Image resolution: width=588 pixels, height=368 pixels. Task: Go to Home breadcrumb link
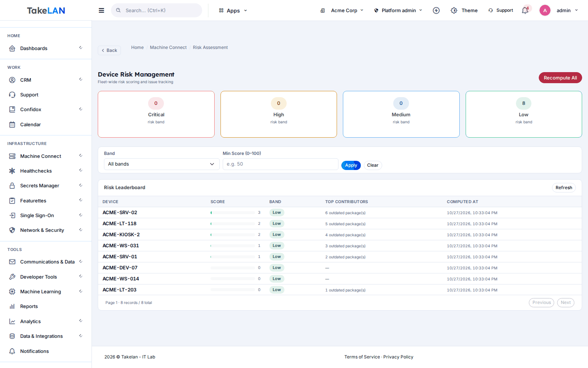point(137,47)
